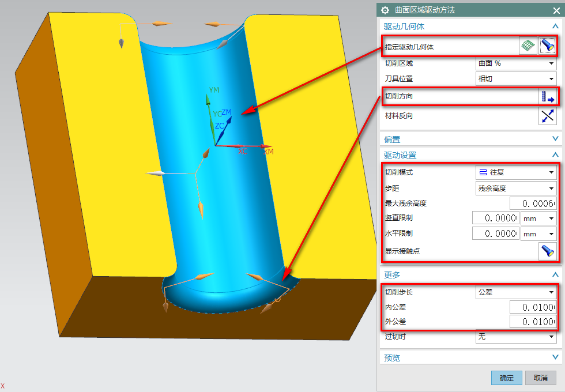The height and width of the screenshot is (392, 565).
Task: Click the 最大残余高度 input field
Action: 533,203
